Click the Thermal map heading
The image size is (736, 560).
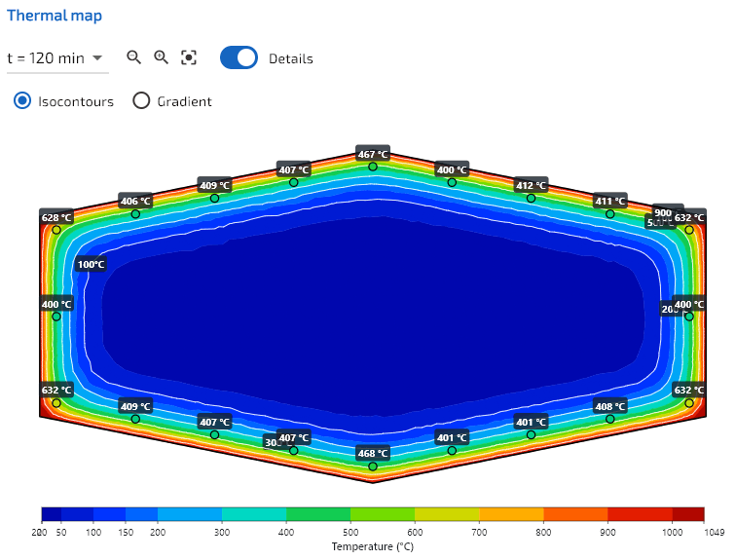pos(54,16)
